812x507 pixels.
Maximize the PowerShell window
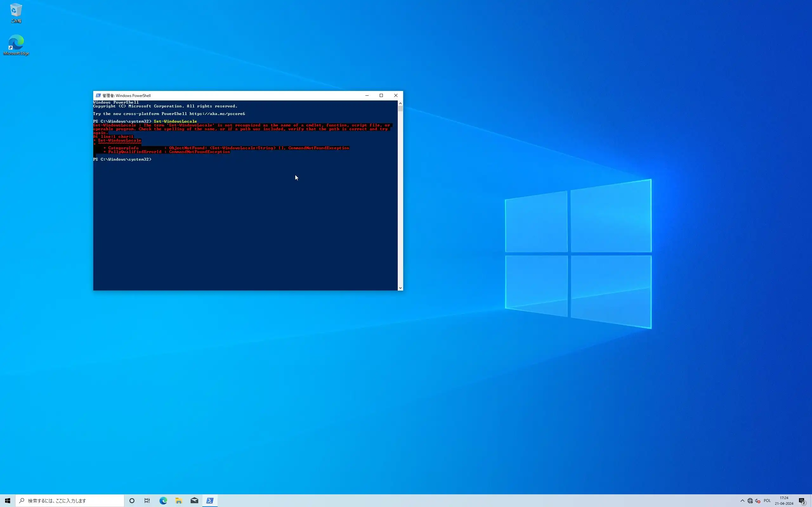[381, 96]
